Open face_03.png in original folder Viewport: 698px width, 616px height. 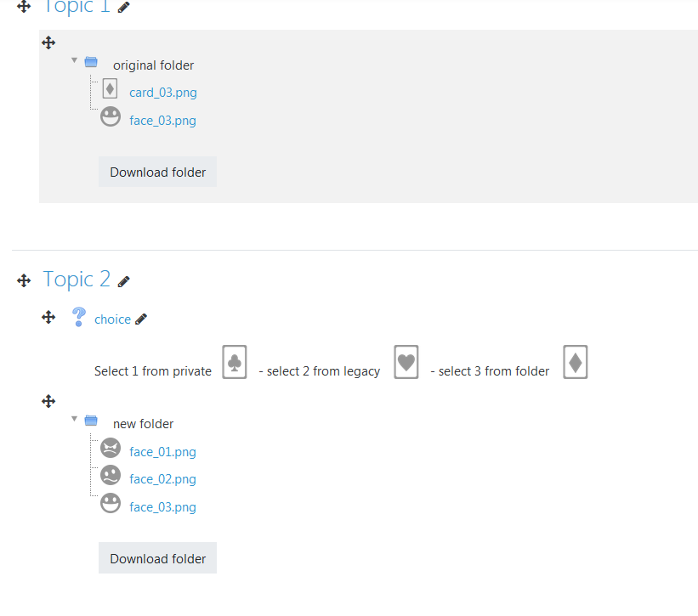click(162, 121)
